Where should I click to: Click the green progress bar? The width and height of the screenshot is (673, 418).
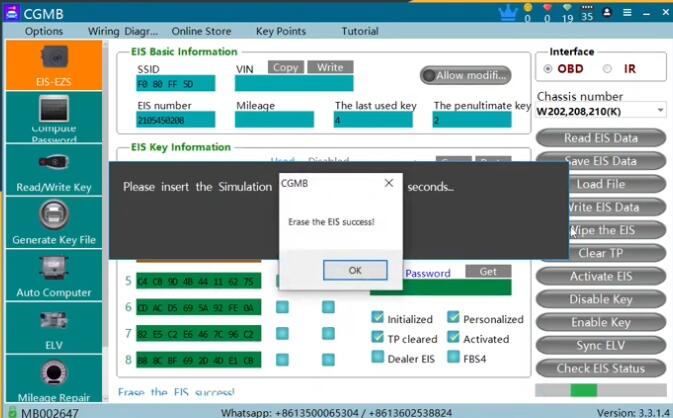583,390
